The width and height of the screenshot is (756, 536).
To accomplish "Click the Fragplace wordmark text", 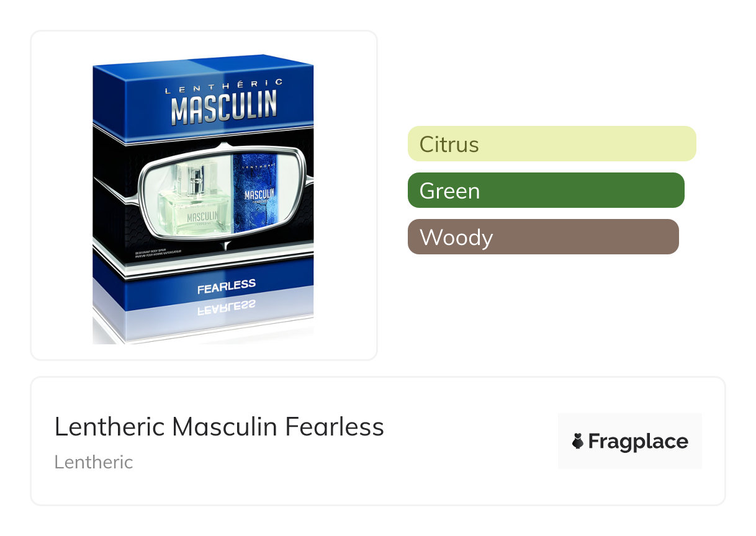I will pyautogui.click(x=638, y=442).
